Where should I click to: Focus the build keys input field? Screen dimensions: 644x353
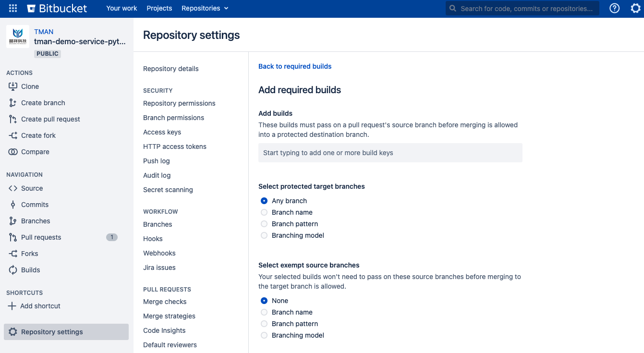click(x=390, y=153)
